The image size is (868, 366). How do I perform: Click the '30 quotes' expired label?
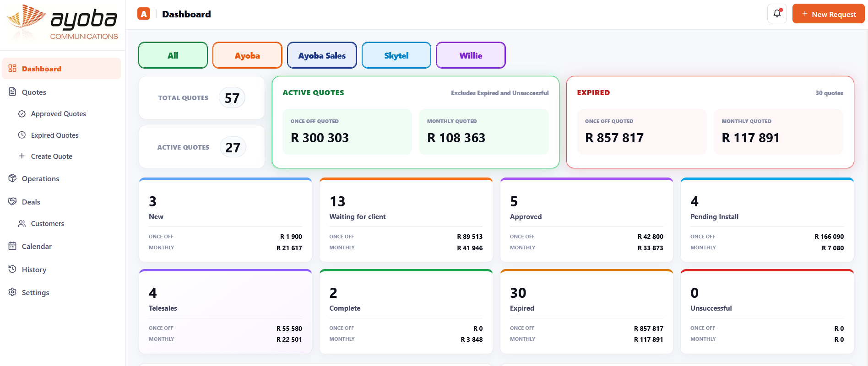[829, 93]
